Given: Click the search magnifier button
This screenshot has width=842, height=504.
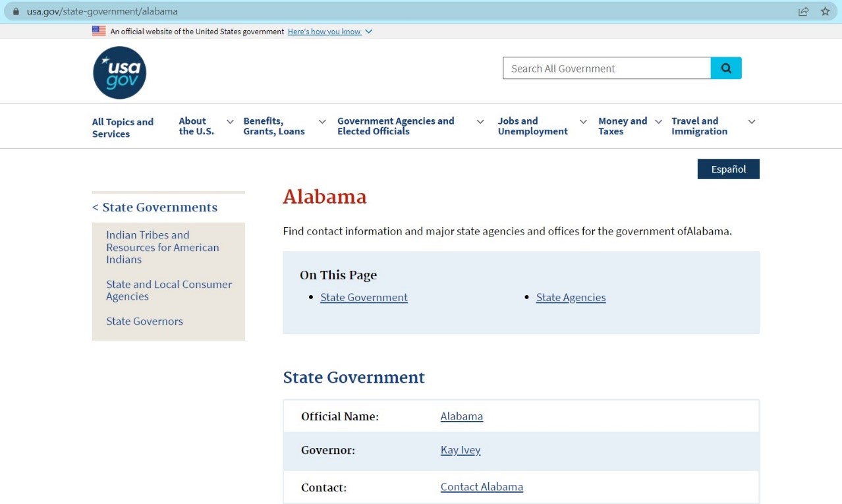Looking at the screenshot, I should click(x=726, y=69).
